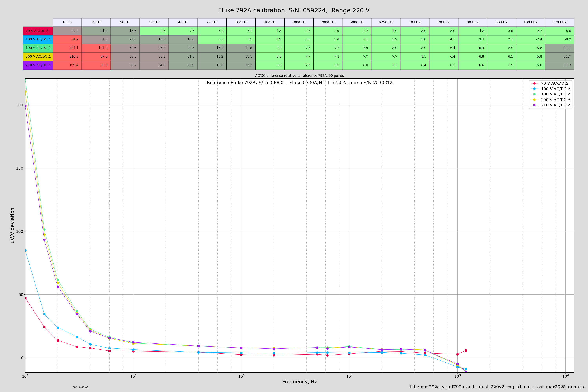Viewport: 588px width, 392px height.
Task: Select the '2000 Hz' column header
Action: point(328,22)
